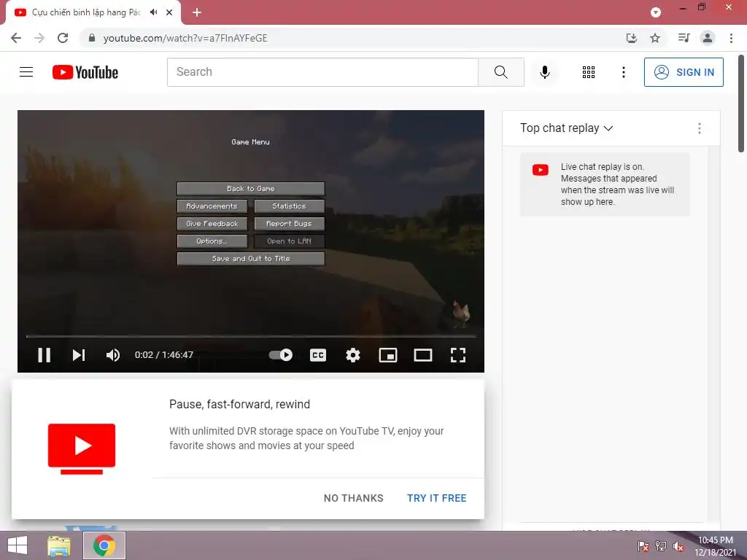Image resolution: width=747 pixels, height=560 pixels.
Task: Enable theater mode
Action: [423, 355]
